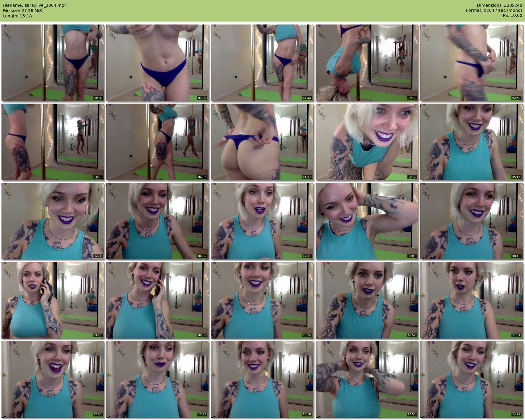Select the 'Format: h264 / aac (mono)' text

494,11
